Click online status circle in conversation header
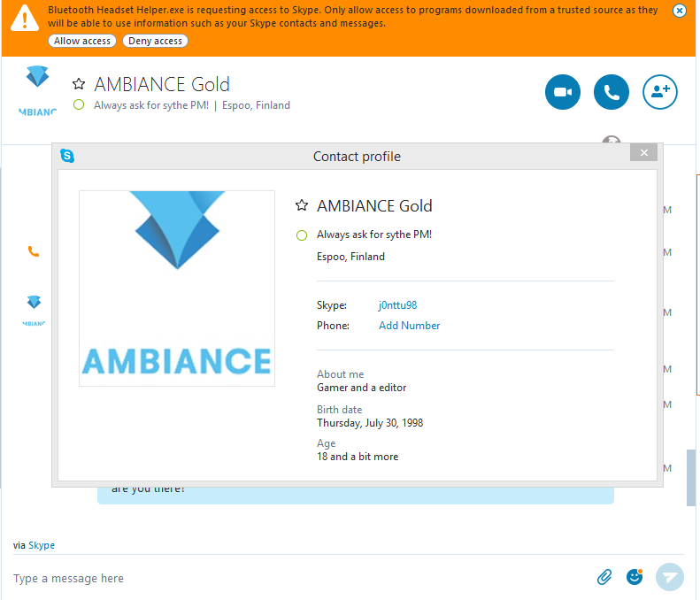 pos(79,105)
